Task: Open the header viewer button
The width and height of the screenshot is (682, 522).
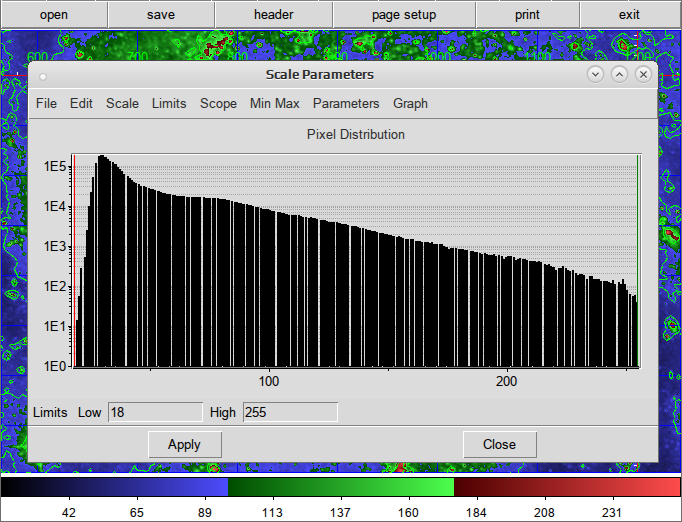Action: click(274, 15)
